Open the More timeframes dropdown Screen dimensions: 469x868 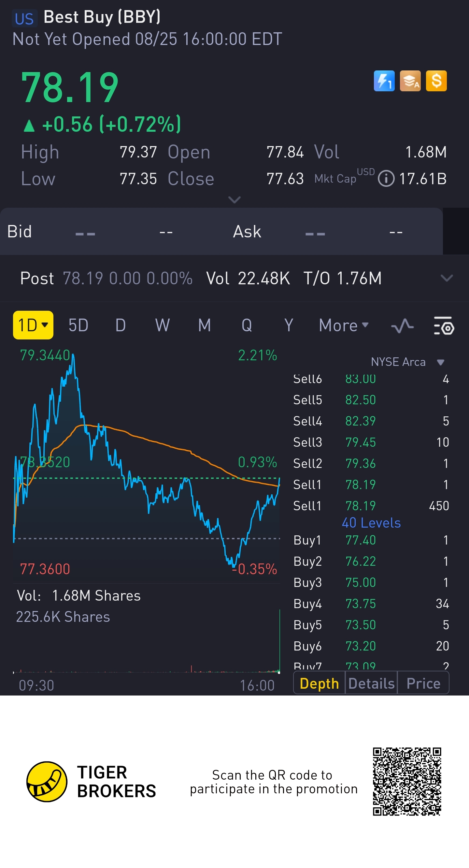tap(343, 325)
